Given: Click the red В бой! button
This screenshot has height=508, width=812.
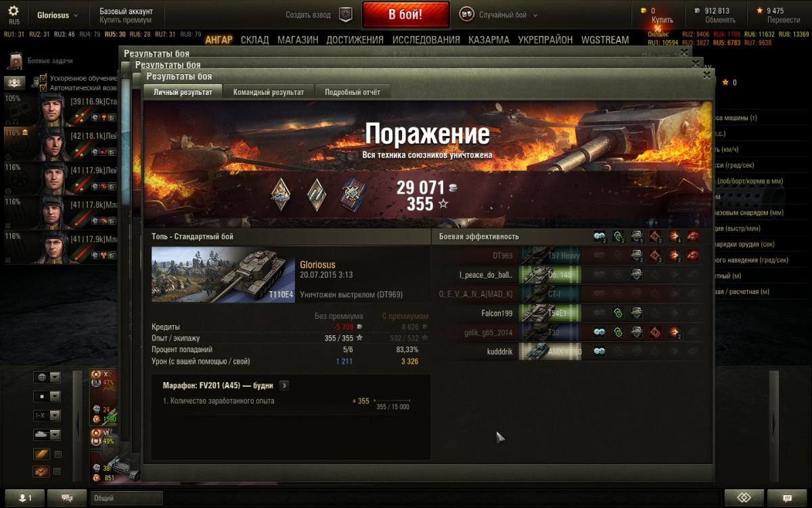Looking at the screenshot, I should 405,15.
